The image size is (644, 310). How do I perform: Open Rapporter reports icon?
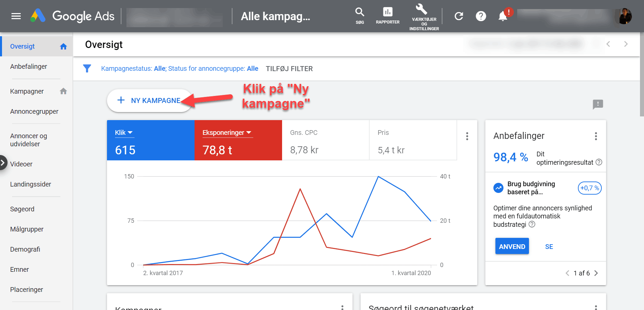388,16
